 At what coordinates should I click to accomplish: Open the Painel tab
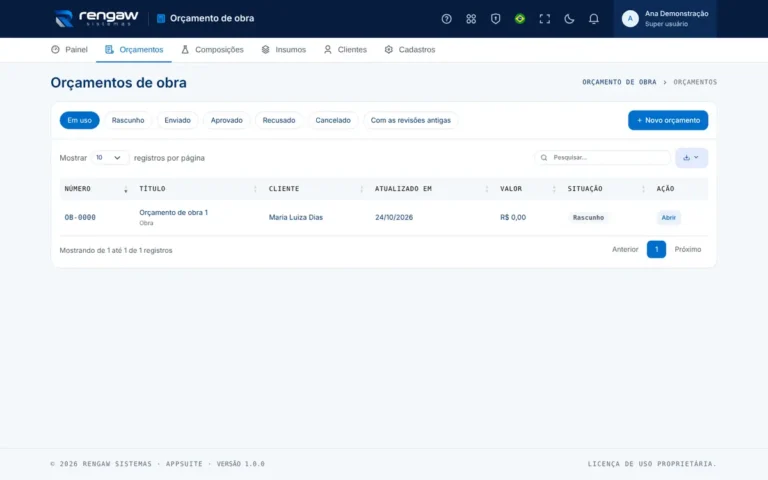click(69, 49)
